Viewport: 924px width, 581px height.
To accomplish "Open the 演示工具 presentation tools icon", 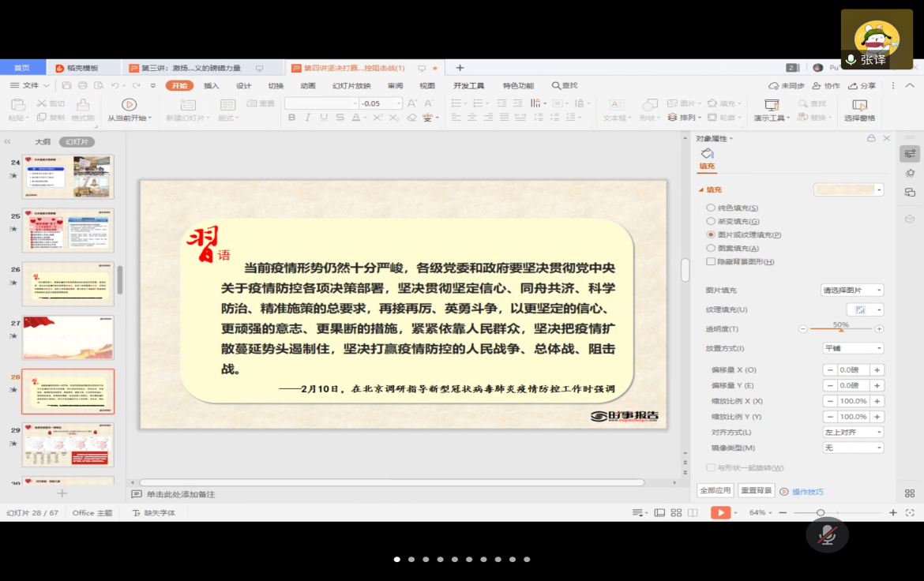I will click(x=772, y=105).
